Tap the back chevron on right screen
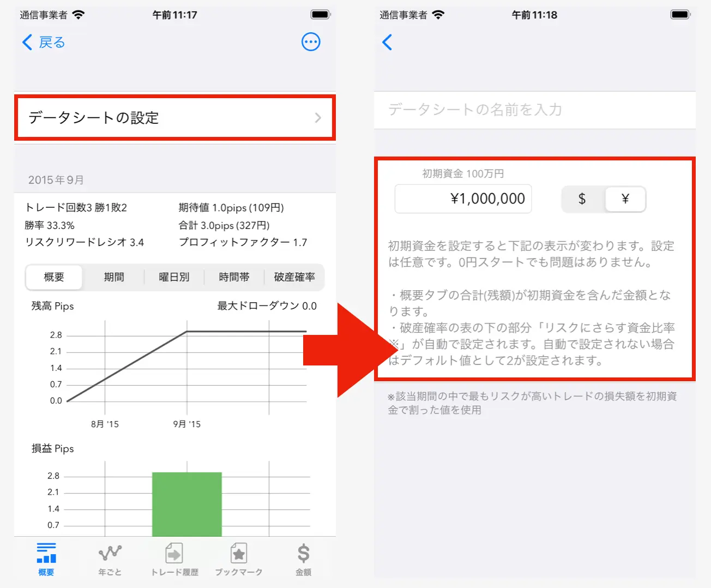The image size is (711, 588). (x=387, y=42)
